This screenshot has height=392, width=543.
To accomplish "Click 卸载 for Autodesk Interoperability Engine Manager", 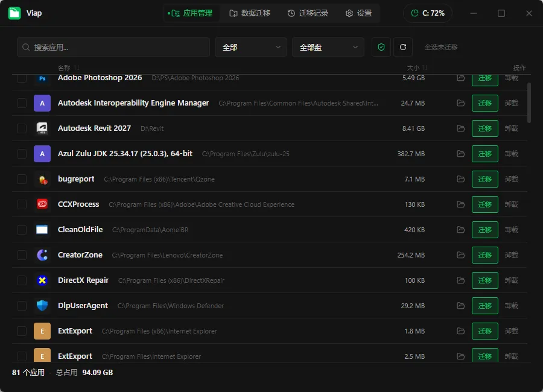I will click(x=512, y=103).
